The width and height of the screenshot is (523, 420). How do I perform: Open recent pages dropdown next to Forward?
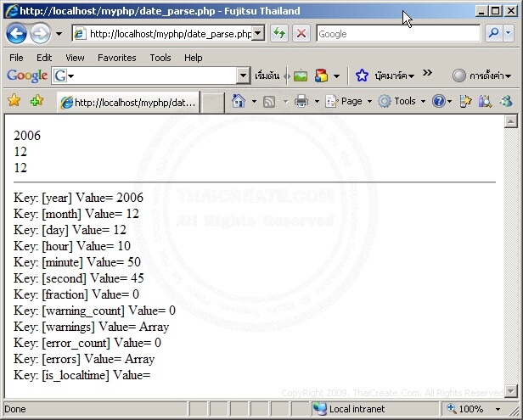pos(59,34)
